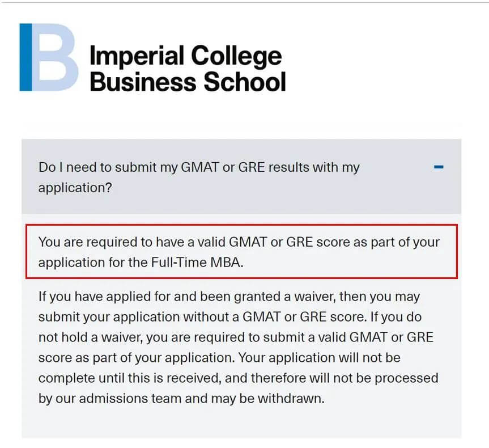Open the Imperial College logo text
Screen dimensions: 489x448
click(x=185, y=56)
